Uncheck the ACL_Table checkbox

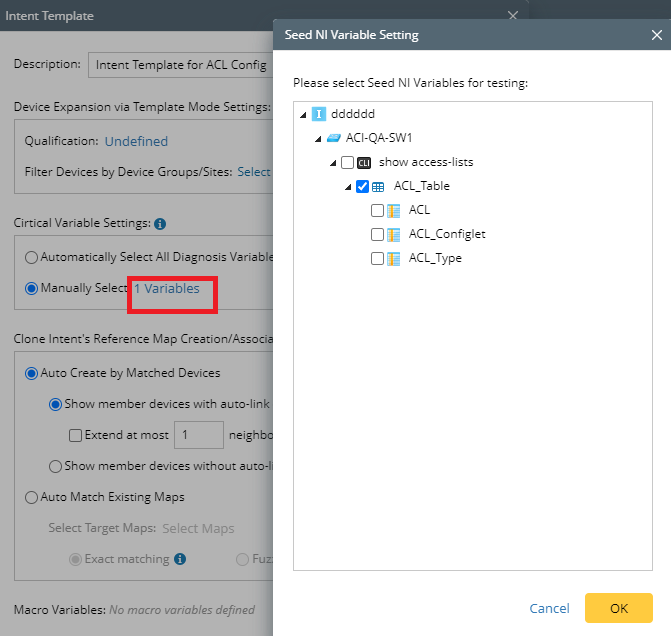click(x=362, y=187)
